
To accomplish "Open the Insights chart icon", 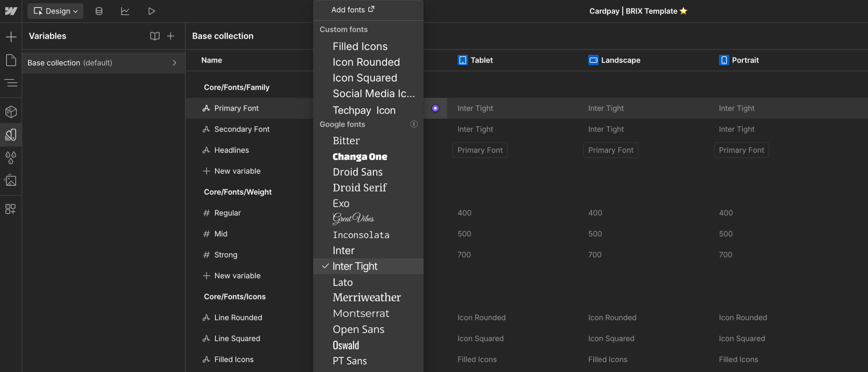I will 125,11.
